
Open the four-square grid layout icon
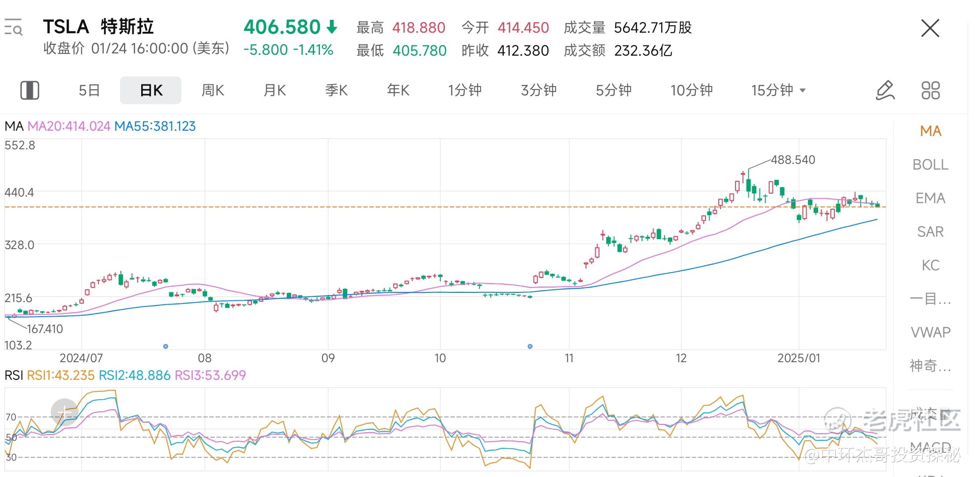(x=931, y=90)
